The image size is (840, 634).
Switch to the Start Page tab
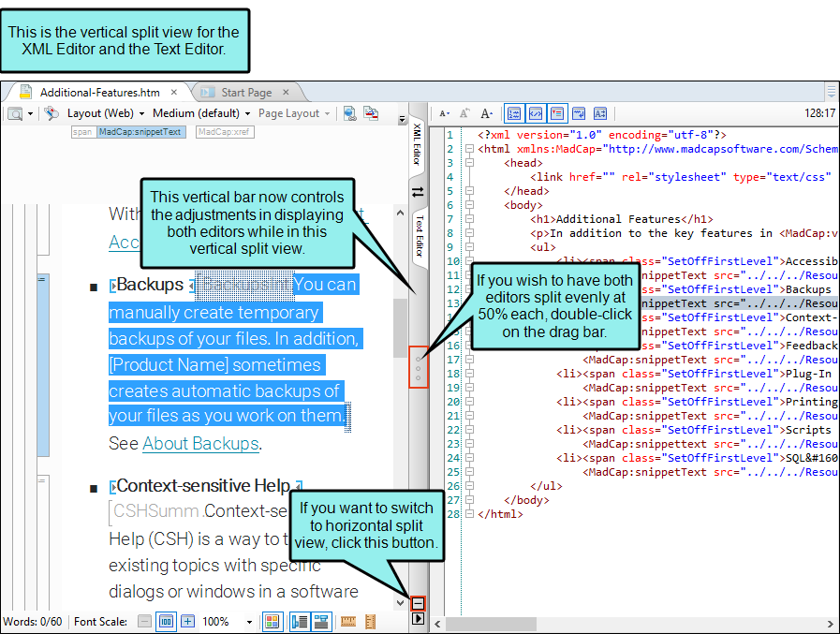pyautogui.click(x=246, y=92)
